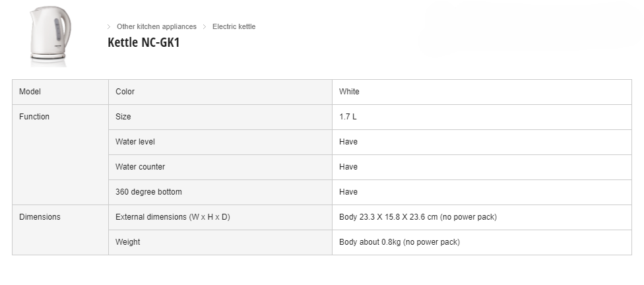Select the Dimensions row header cell
Image resolution: width=644 pixels, height=285 pixels.
click(61, 230)
